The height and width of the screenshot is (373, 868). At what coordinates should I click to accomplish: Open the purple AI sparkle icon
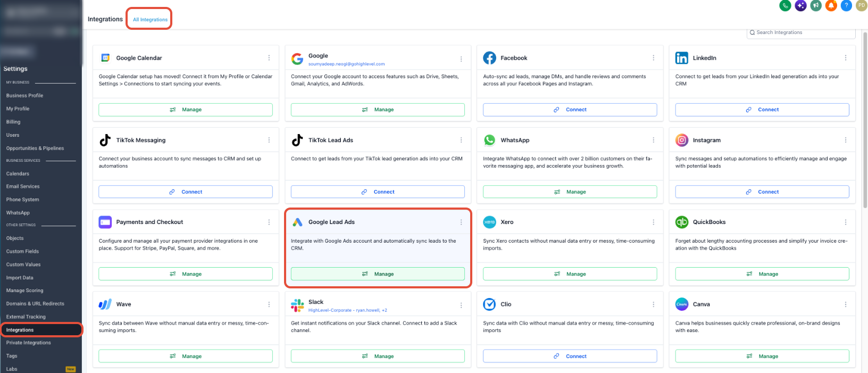click(800, 5)
